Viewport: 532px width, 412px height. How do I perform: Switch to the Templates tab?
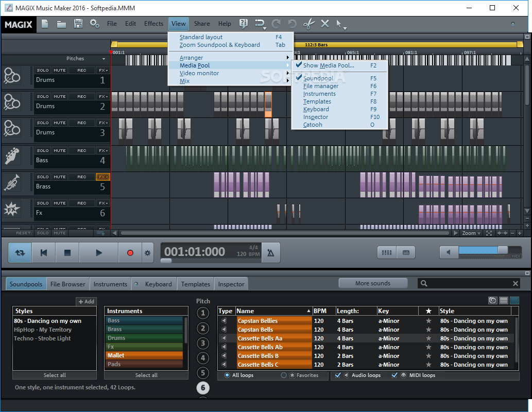[195, 284]
